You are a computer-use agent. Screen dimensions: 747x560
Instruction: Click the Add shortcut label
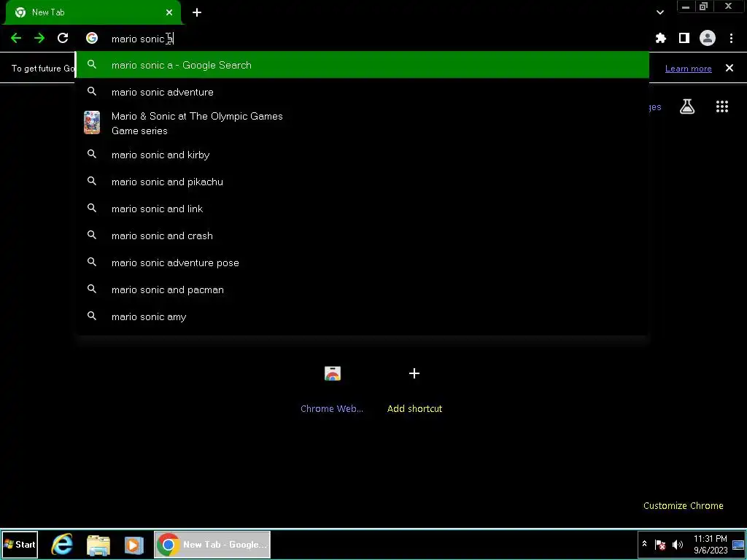click(x=414, y=408)
